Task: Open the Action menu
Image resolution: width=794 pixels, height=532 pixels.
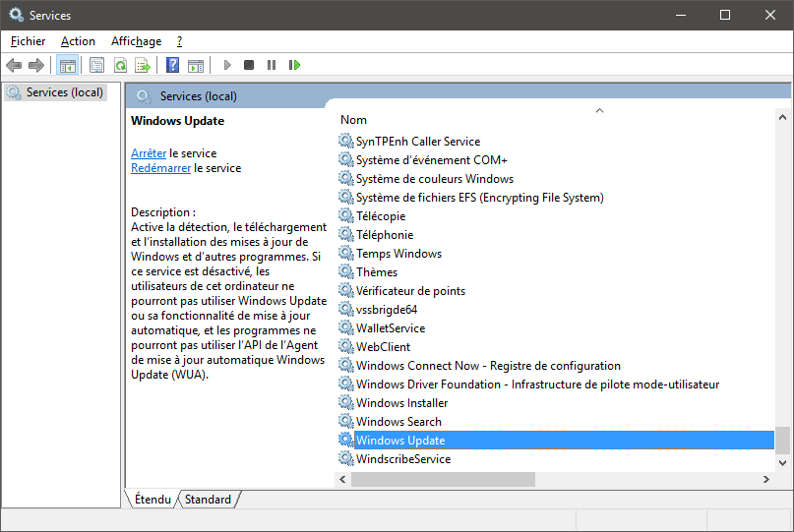Action: (78, 41)
